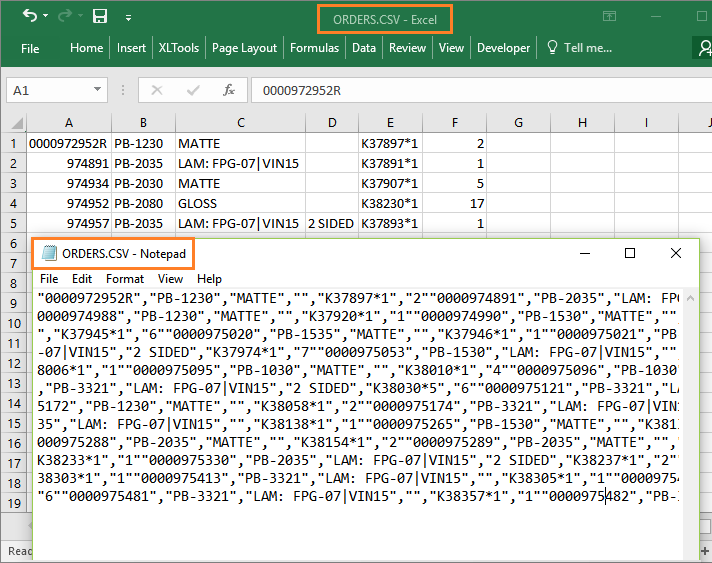Image resolution: width=712 pixels, height=563 pixels.
Task: Switch to the Formulas ribbon tab
Action: pos(314,47)
